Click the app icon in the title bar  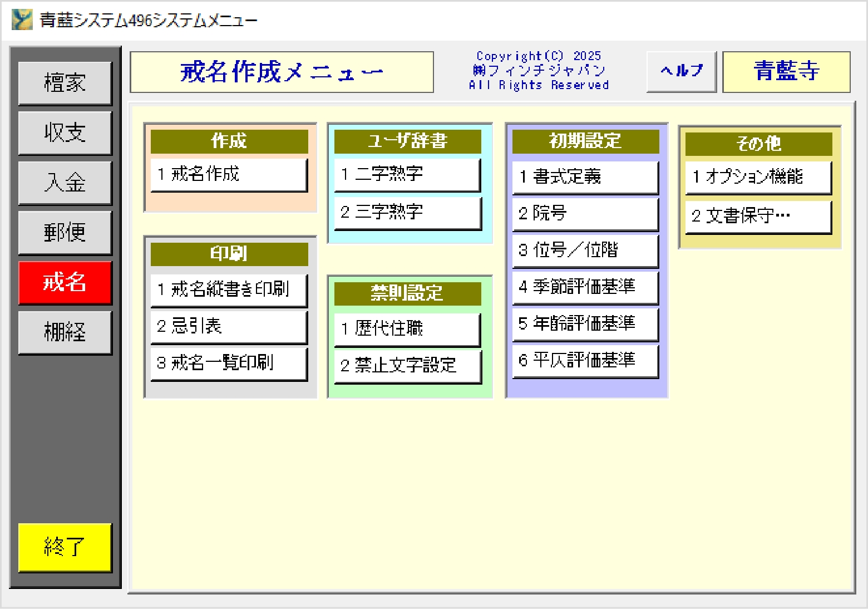coord(22,20)
